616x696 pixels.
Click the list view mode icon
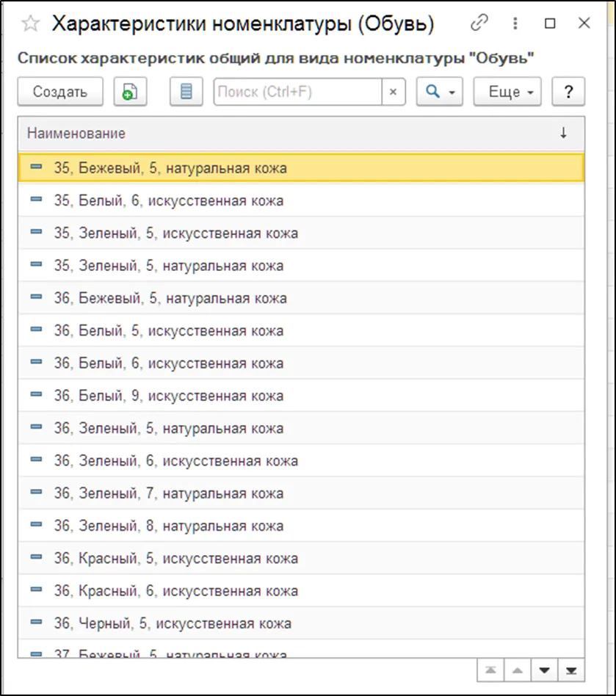(186, 92)
